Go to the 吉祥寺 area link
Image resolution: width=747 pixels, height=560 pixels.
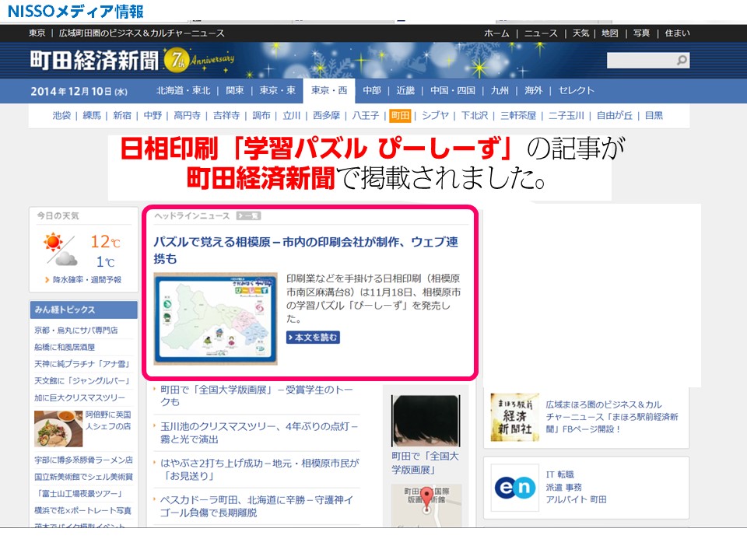tap(226, 116)
